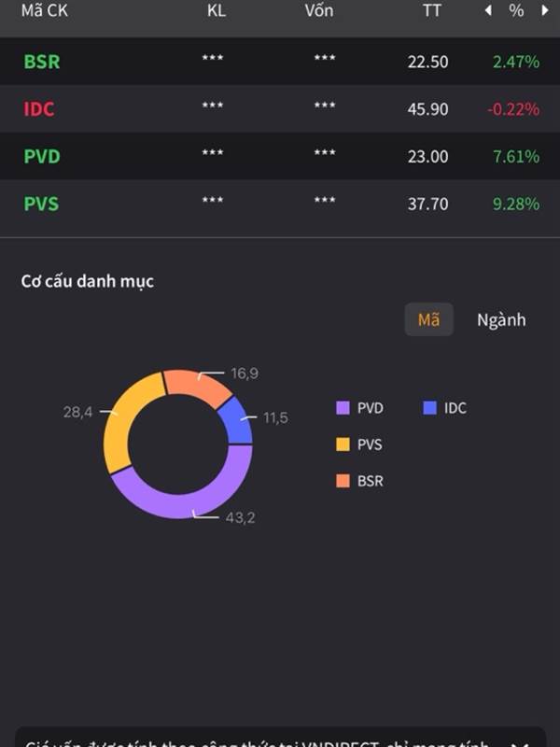
Task: Sort by the KL column header
Action: 217,10
